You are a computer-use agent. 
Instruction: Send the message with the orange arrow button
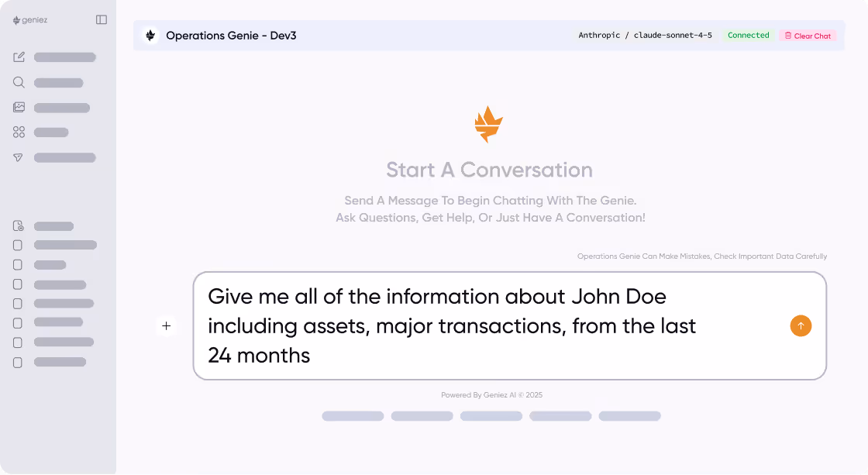[x=801, y=325]
